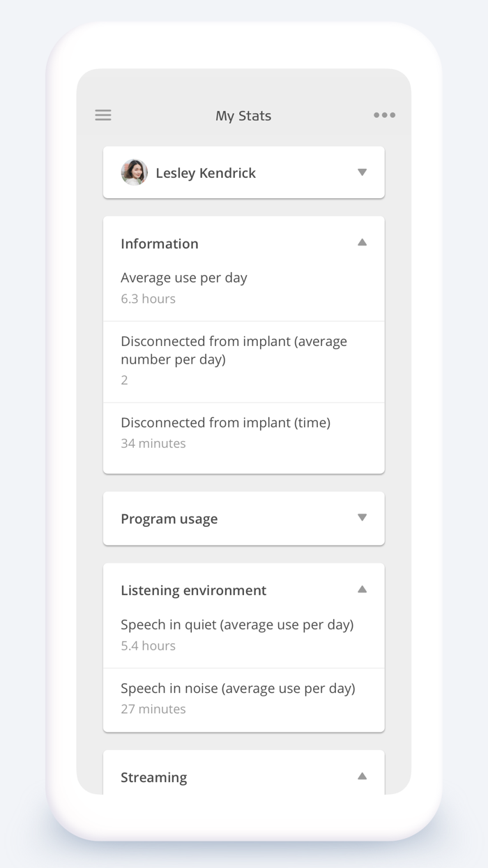This screenshot has height=868, width=488.
Task: Click Lesley Kendrick's profile avatar
Action: pyautogui.click(x=135, y=172)
